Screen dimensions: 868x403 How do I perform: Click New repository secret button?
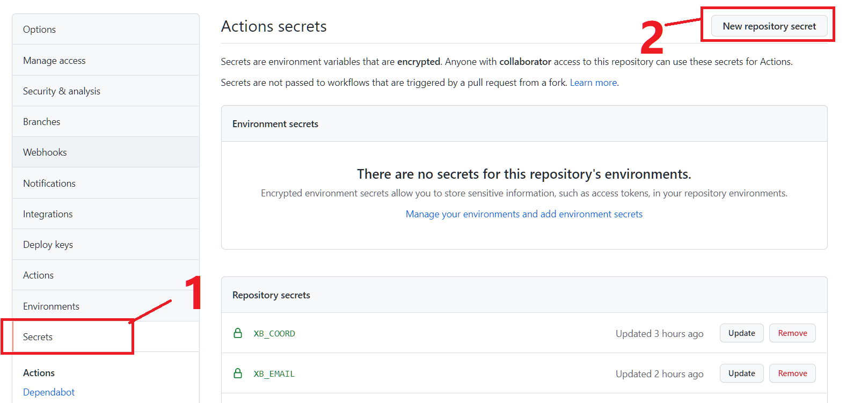(769, 26)
